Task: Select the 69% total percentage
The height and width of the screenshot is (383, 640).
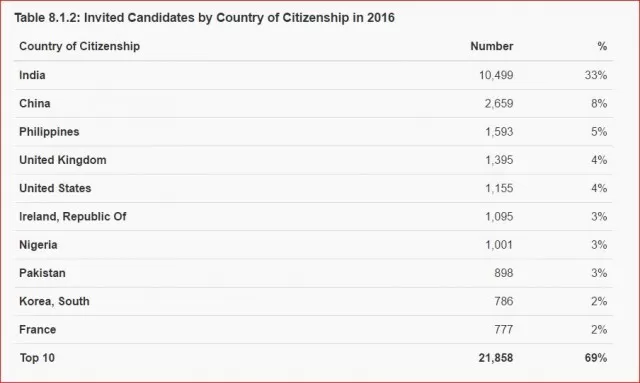Action: click(x=596, y=358)
